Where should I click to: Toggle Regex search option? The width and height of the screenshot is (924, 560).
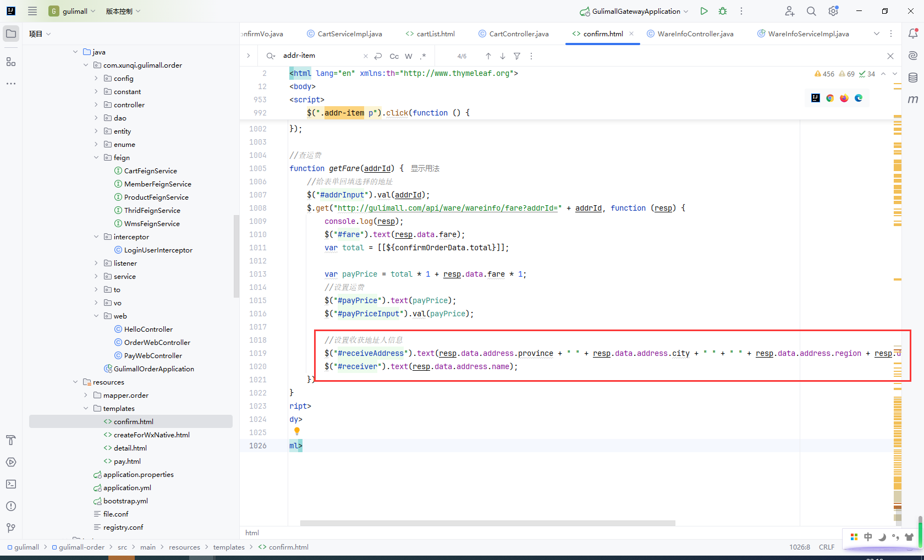coord(423,56)
